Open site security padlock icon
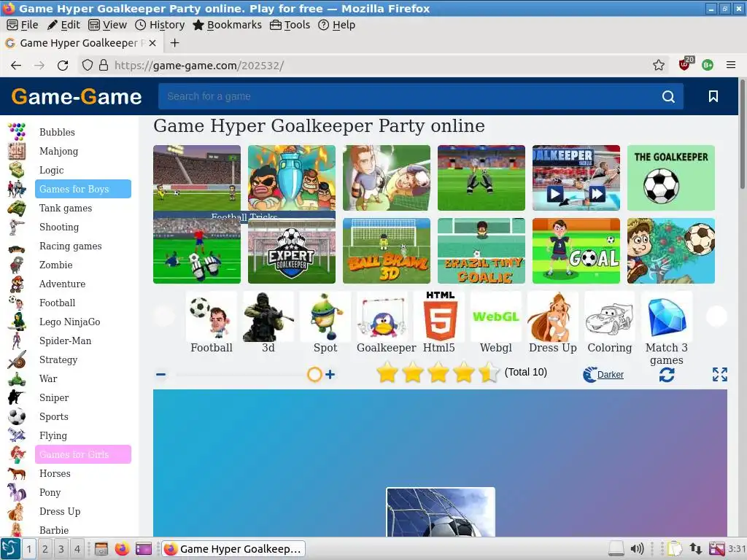 (104, 65)
